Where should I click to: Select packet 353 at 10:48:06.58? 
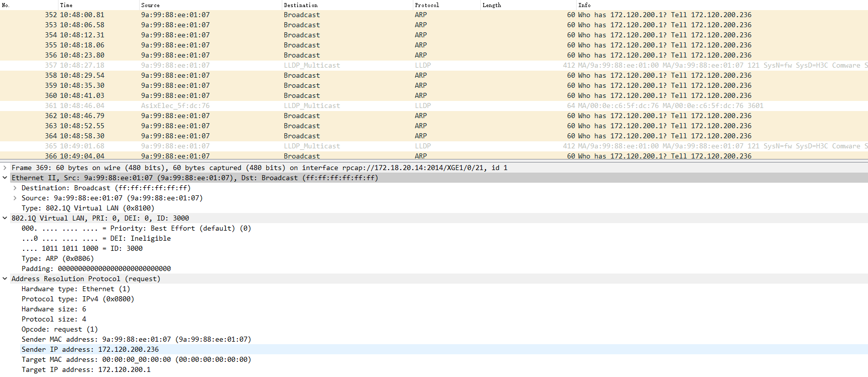(x=434, y=25)
